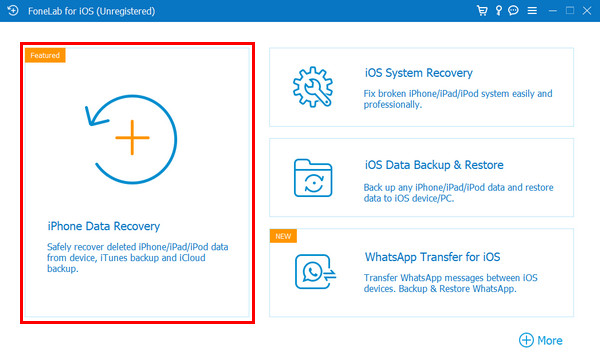600x362 pixels.
Task: Click 'Fix broken iPhone/iPad/iPod system' description
Action: (x=458, y=99)
